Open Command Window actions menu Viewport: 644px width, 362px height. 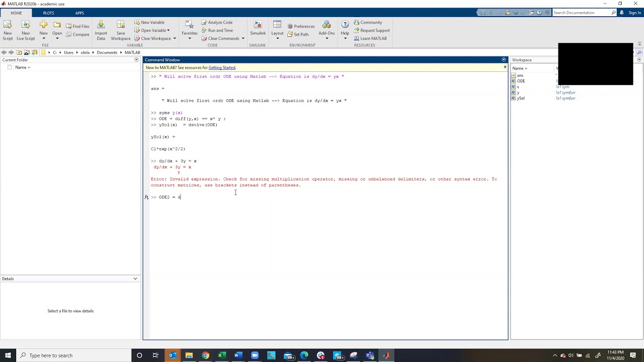(x=504, y=60)
